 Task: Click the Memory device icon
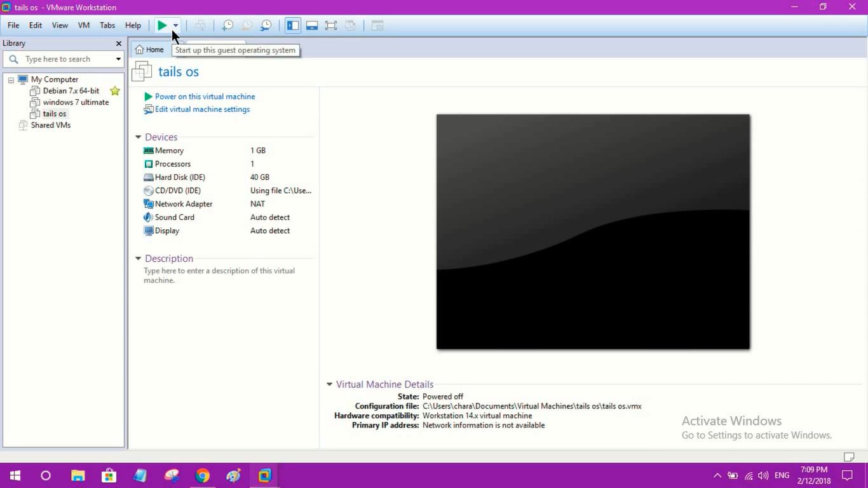click(x=149, y=151)
